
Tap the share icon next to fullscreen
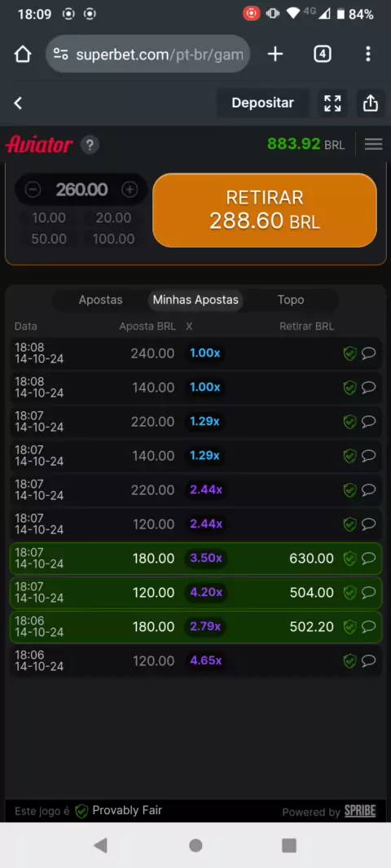(370, 103)
